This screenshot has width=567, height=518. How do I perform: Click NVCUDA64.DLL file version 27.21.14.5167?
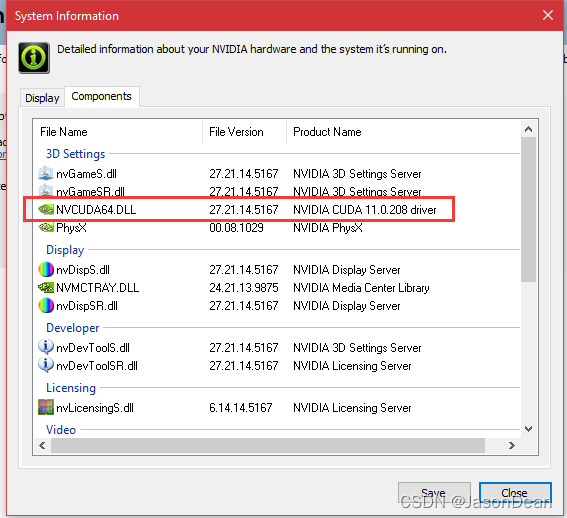point(244,210)
